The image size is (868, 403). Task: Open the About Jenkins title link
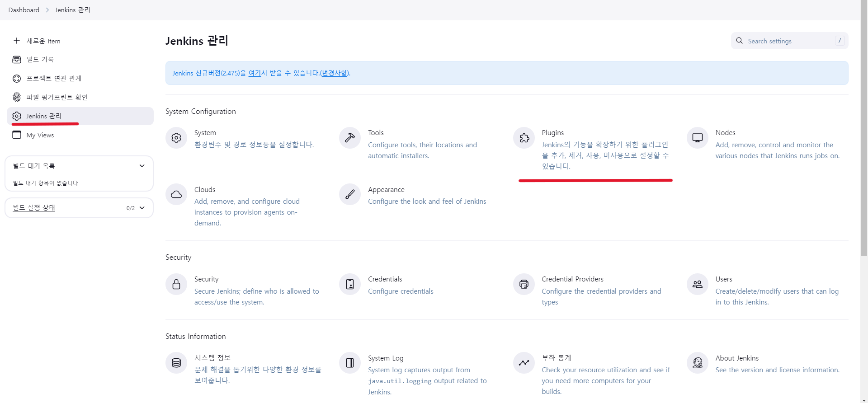tap(737, 358)
